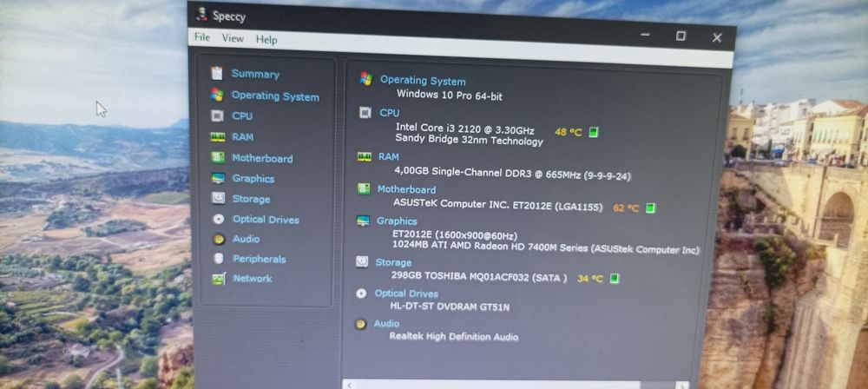The height and width of the screenshot is (389, 868).
Task: Click the CPU chip icon in sidebar
Action: 217,115
